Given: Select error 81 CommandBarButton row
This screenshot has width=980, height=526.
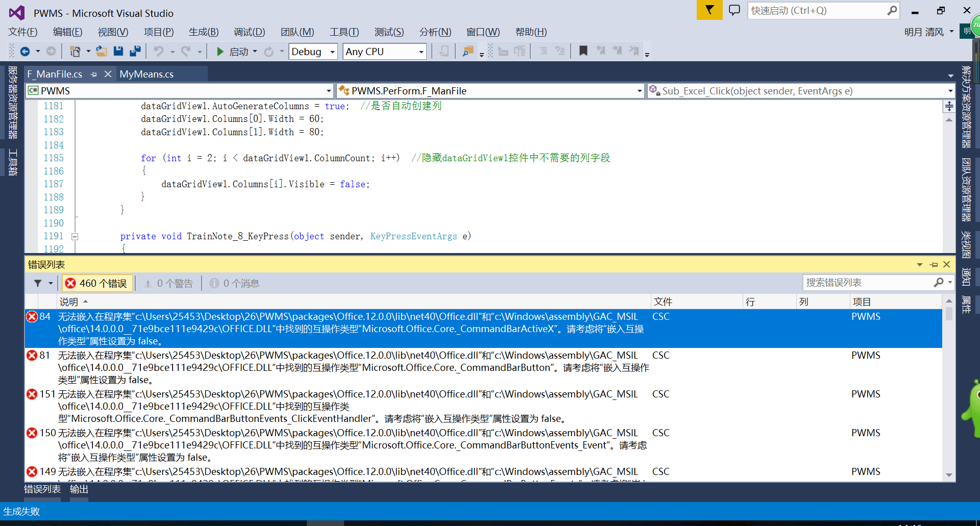Looking at the screenshot, I should pos(483,367).
